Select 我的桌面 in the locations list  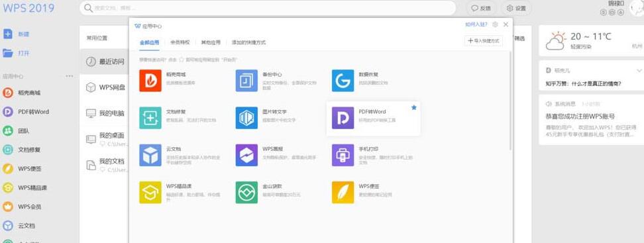[104, 139]
